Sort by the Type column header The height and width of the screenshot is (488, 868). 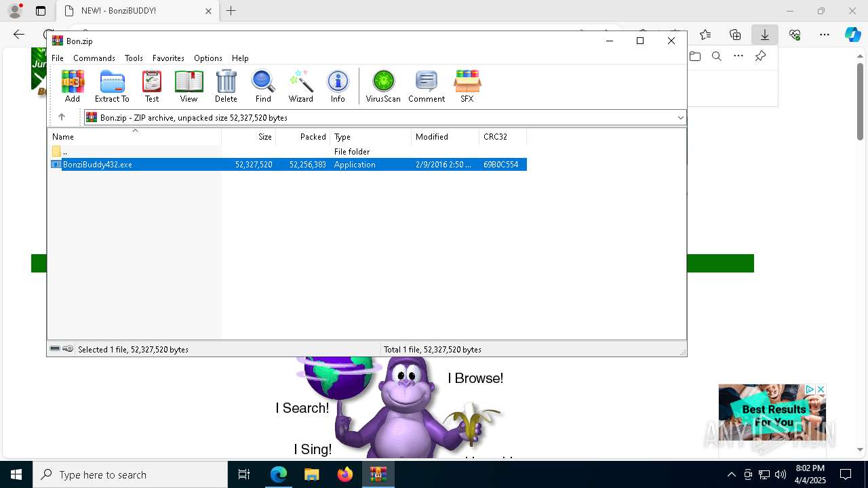[x=371, y=137]
